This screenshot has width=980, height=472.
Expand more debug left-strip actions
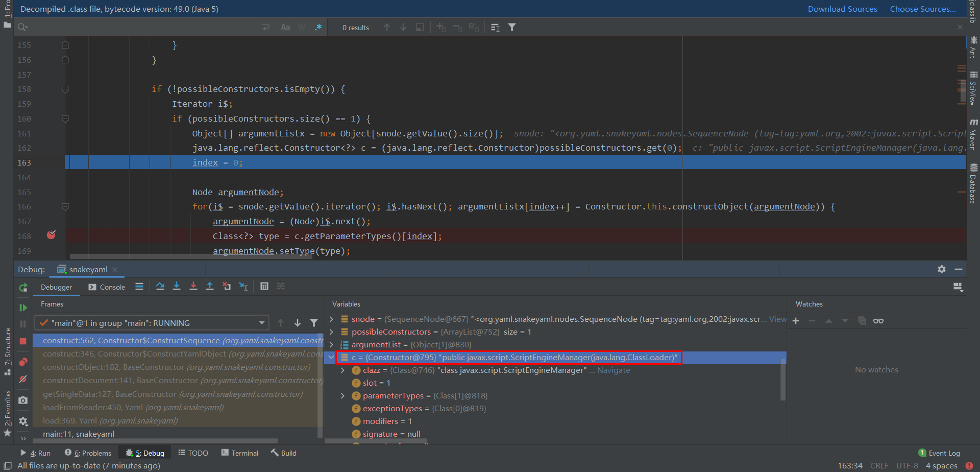coord(23,438)
